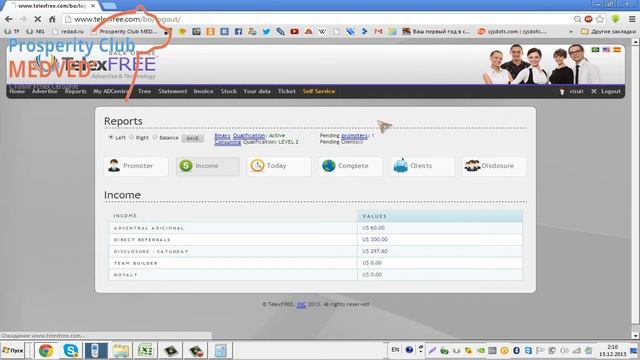Click the green download arrow extension icon
The image size is (640, 360).
tap(616, 19)
